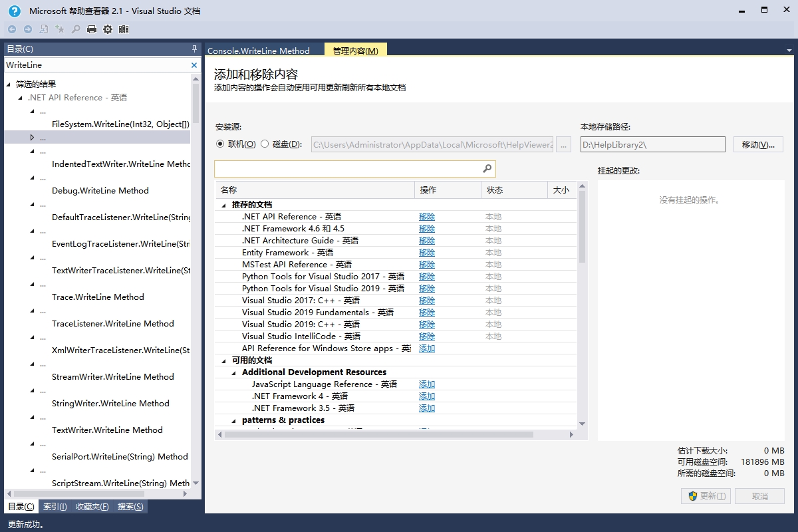Image resolution: width=798 pixels, height=532 pixels.
Task: Open the 搜索(S) bottom tab
Action: 130,507
